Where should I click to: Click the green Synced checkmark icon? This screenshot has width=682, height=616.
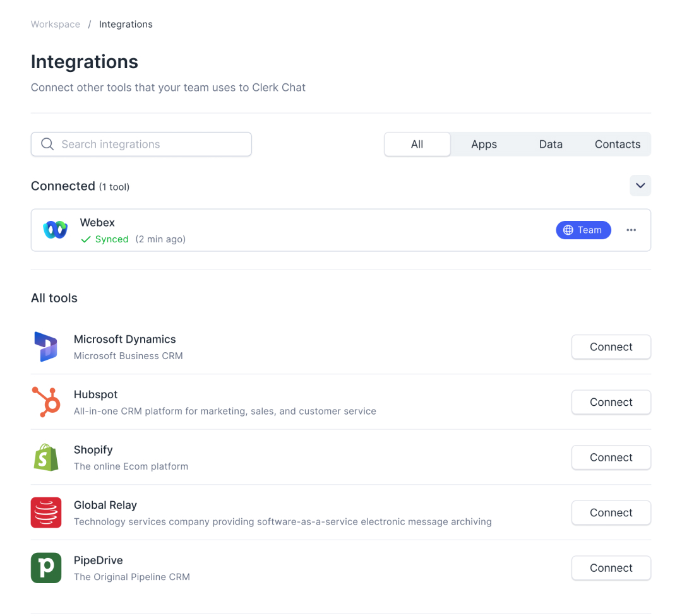click(x=86, y=239)
